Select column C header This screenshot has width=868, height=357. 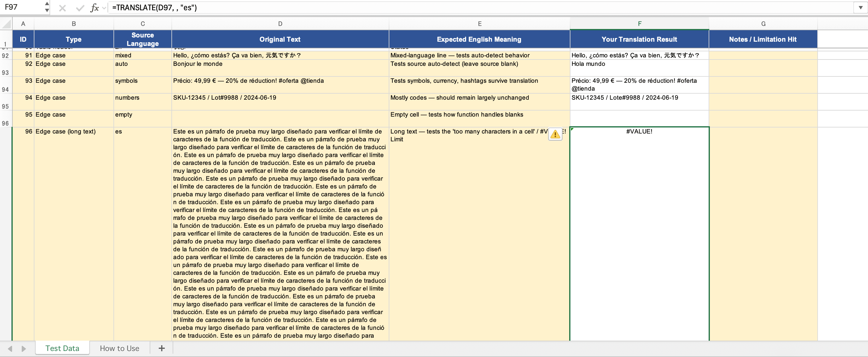(142, 24)
